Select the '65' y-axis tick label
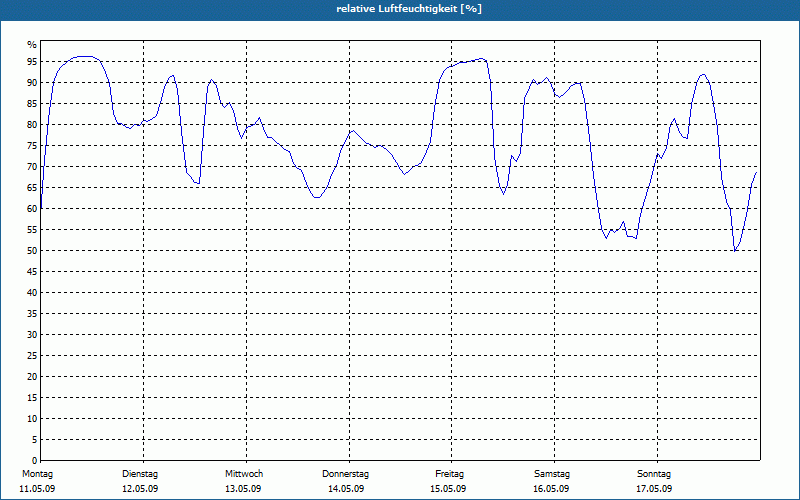 point(32,188)
